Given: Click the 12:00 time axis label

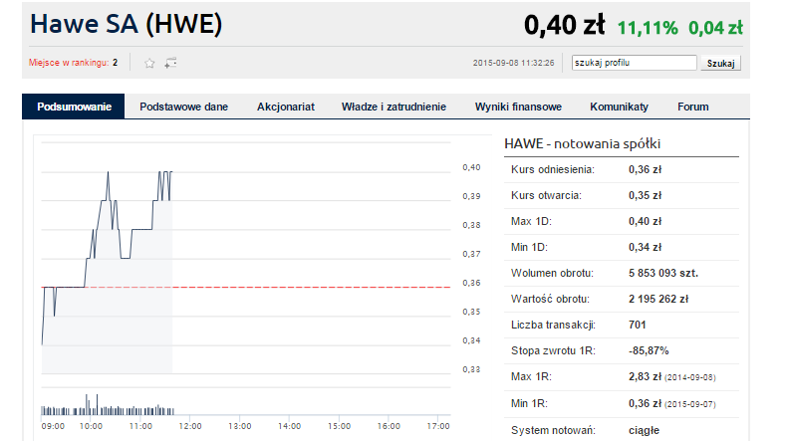Looking at the screenshot, I should pyautogui.click(x=190, y=426).
